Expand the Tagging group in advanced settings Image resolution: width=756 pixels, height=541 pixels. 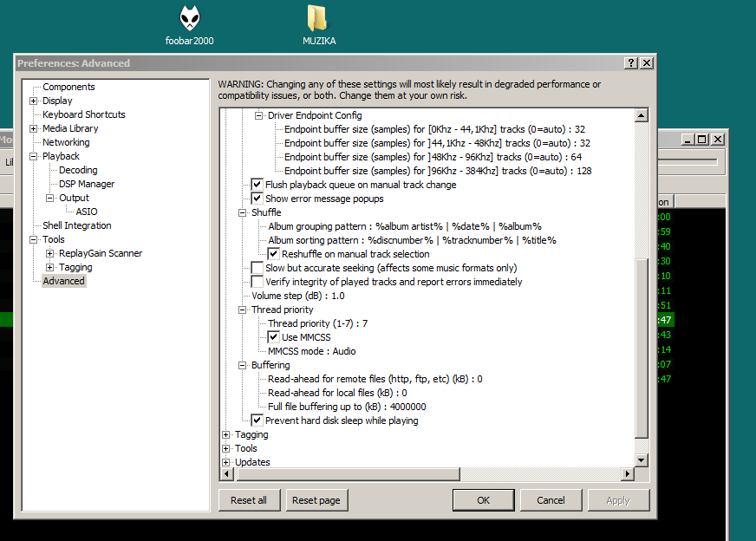(226, 435)
